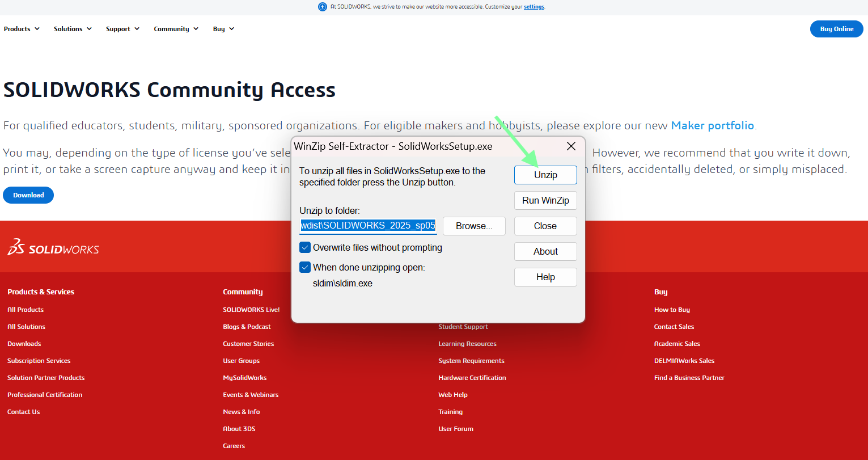The width and height of the screenshot is (868, 460).
Task: Open MySolidWorks footer link
Action: (245, 378)
